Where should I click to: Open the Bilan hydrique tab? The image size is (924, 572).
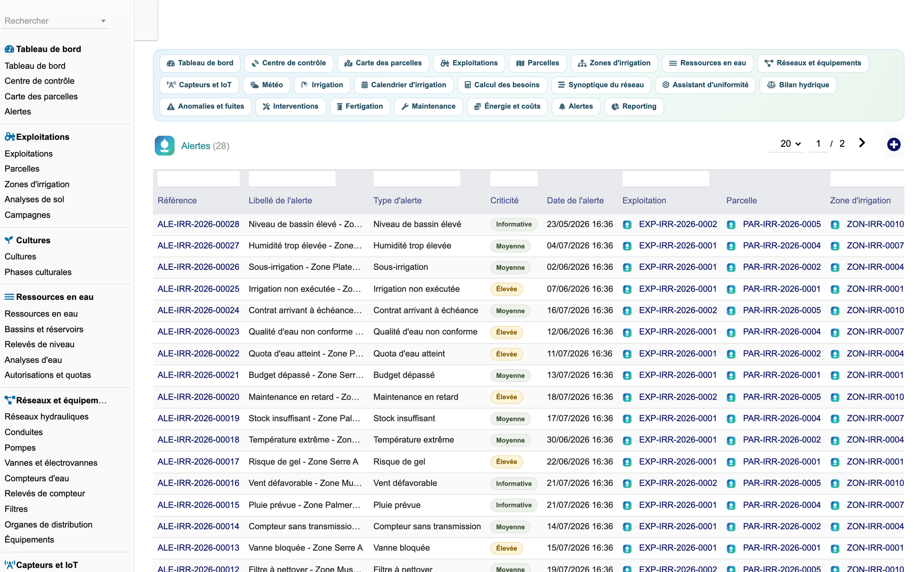(x=798, y=85)
